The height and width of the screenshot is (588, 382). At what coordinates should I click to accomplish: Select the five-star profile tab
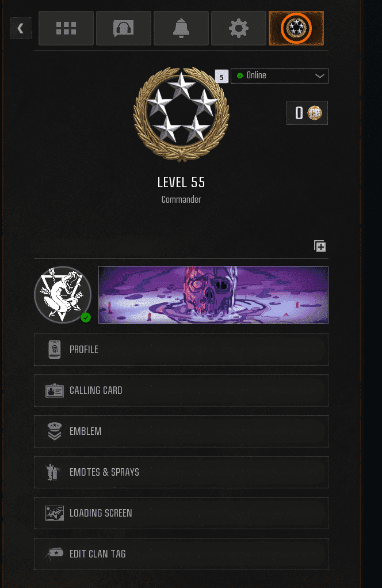pos(296,28)
